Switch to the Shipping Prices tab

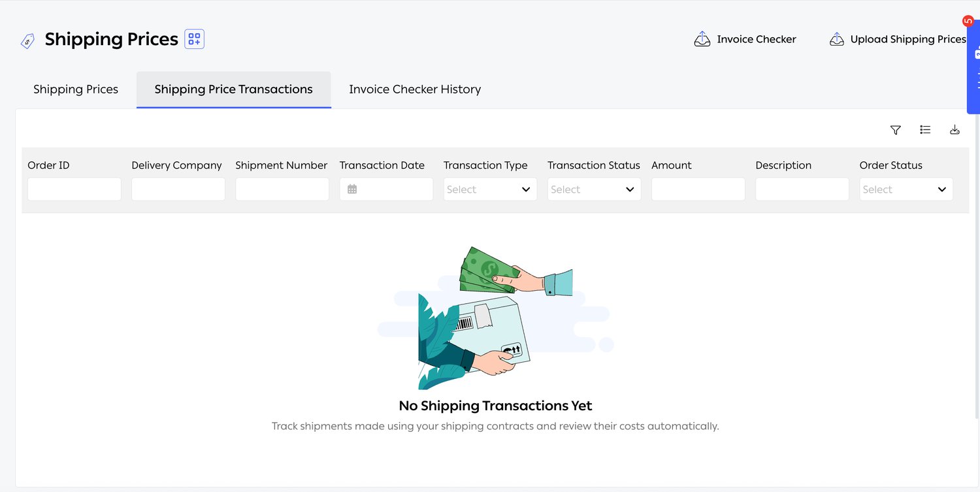click(76, 90)
